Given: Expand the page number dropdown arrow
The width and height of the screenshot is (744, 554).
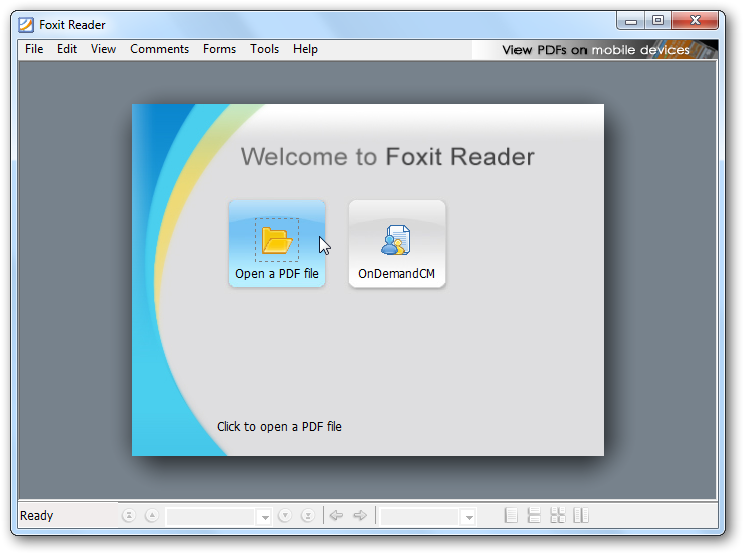Looking at the screenshot, I should [265, 517].
